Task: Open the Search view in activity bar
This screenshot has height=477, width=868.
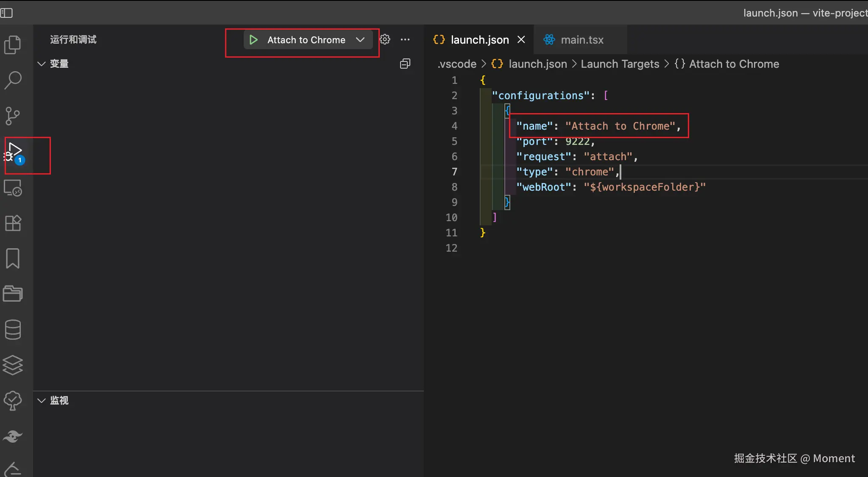Action: click(13, 80)
